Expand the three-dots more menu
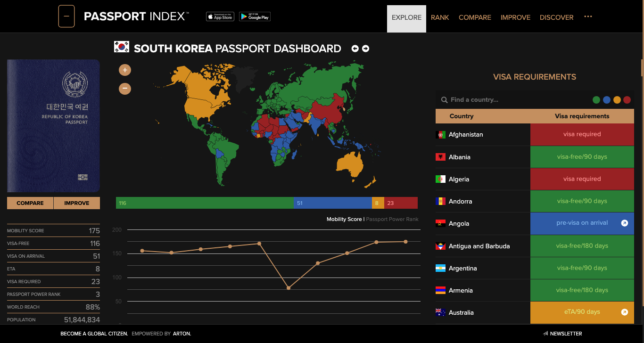644x343 pixels. pos(588,16)
